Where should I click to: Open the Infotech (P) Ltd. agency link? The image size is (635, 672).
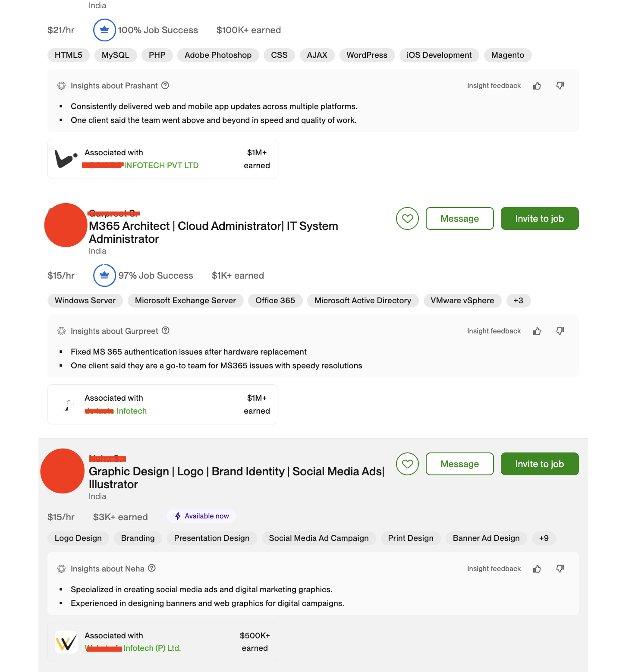152,648
